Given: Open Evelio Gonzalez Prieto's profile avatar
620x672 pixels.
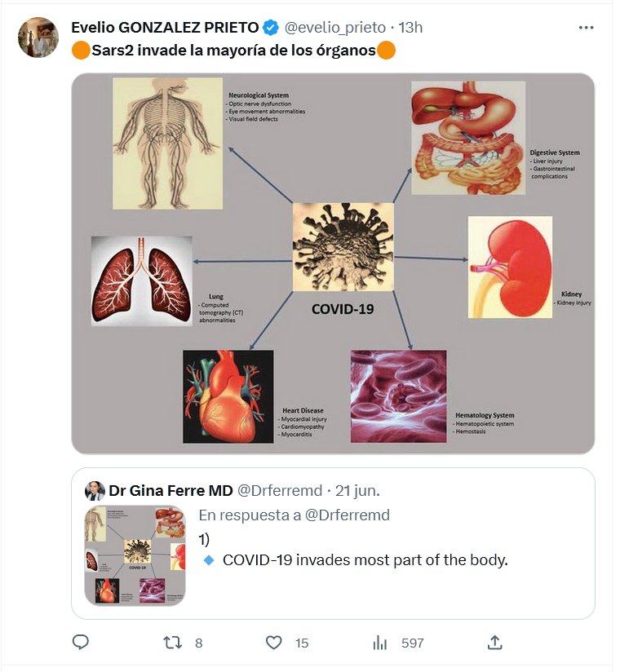Looking at the screenshot, I should [x=38, y=38].
